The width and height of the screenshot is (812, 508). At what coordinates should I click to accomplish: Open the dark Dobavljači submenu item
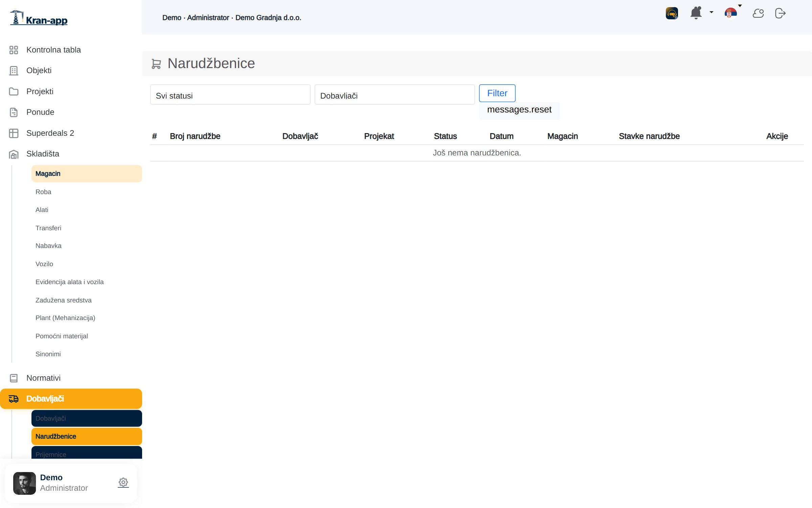pos(87,418)
